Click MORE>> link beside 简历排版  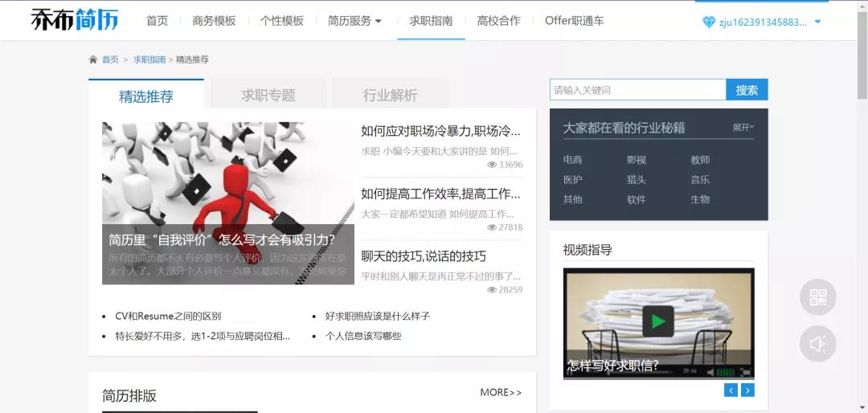501,392
